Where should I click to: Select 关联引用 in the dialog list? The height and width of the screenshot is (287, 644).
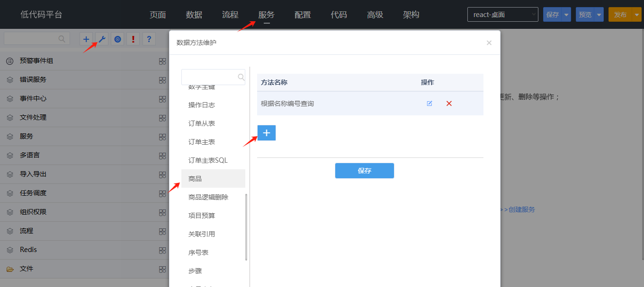(x=213, y=234)
